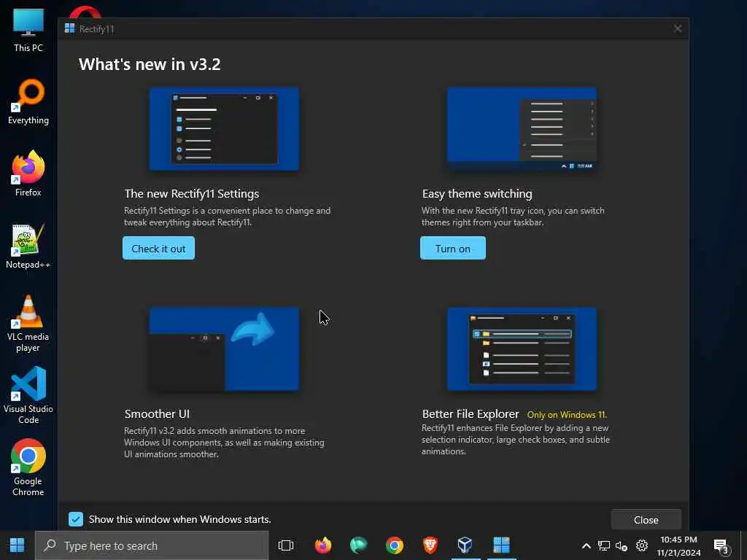The height and width of the screenshot is (560, 747).
Task: Click the Smoother UI preview image
Action: pyautogui.click(x=225, y=349)
